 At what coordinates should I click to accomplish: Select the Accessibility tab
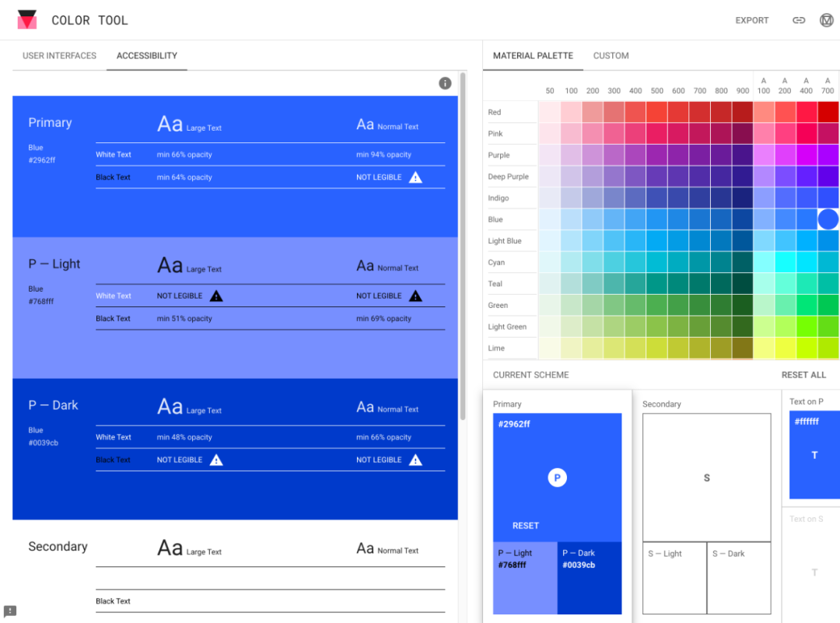click(x=147, y=56)
